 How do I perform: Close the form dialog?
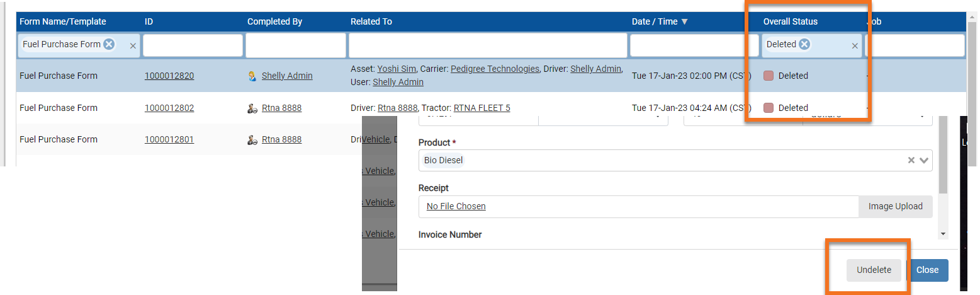[927, 270]
